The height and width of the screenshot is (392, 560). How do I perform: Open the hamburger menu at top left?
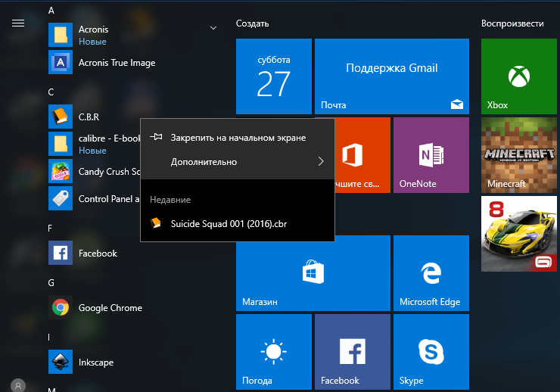pyautogui.click(x=18, y=23)
